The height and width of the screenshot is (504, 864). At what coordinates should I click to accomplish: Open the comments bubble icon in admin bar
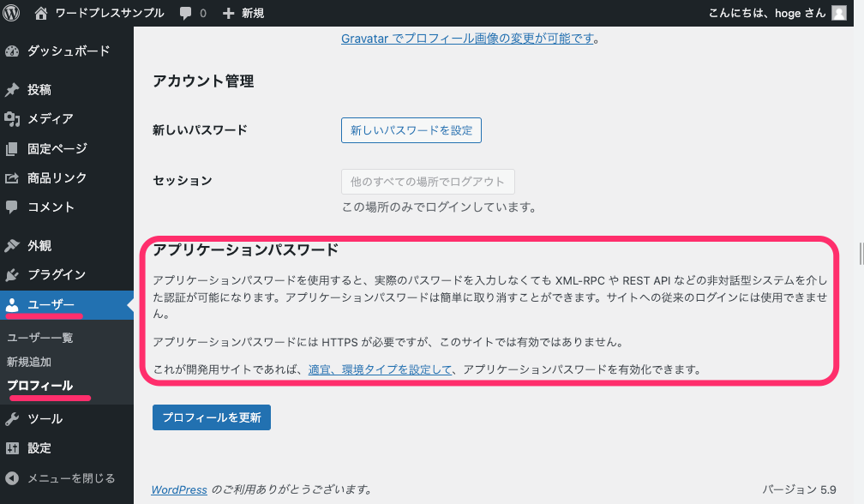pos(186,13)
